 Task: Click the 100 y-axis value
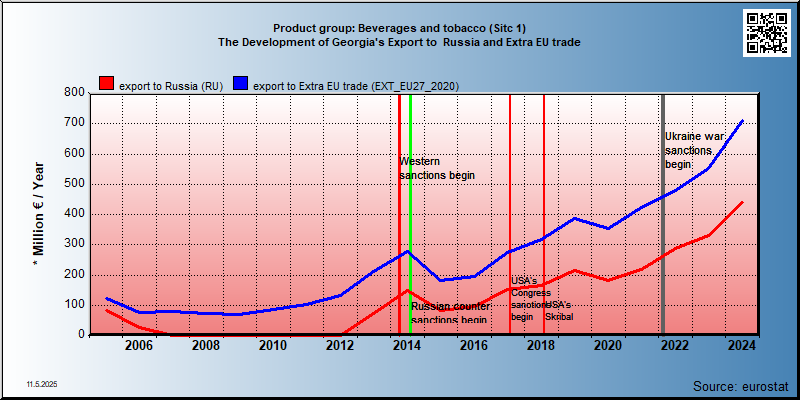click(x=75, y=305)
